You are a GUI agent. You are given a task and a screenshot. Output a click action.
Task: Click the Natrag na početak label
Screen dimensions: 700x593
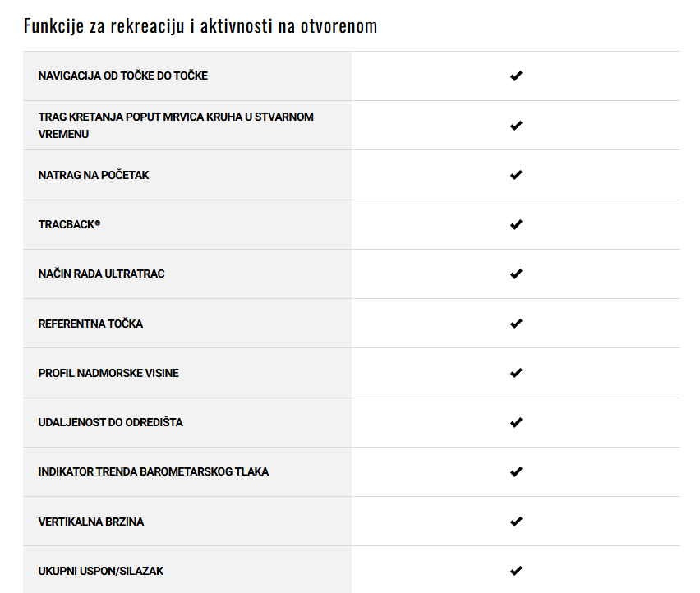pyautogui.click(x=94, y=175)
